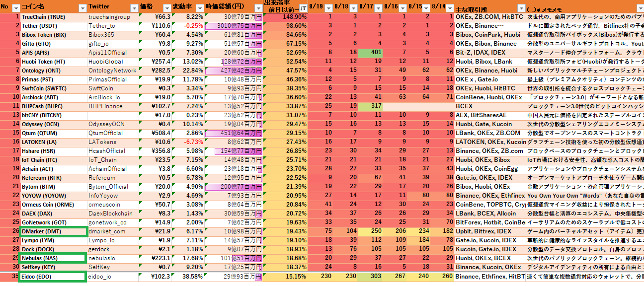Image resolution: width=644 pixels, height=286 pixels.
Task: Click the Tether market cap data bar cell
Action: (234, 26)
